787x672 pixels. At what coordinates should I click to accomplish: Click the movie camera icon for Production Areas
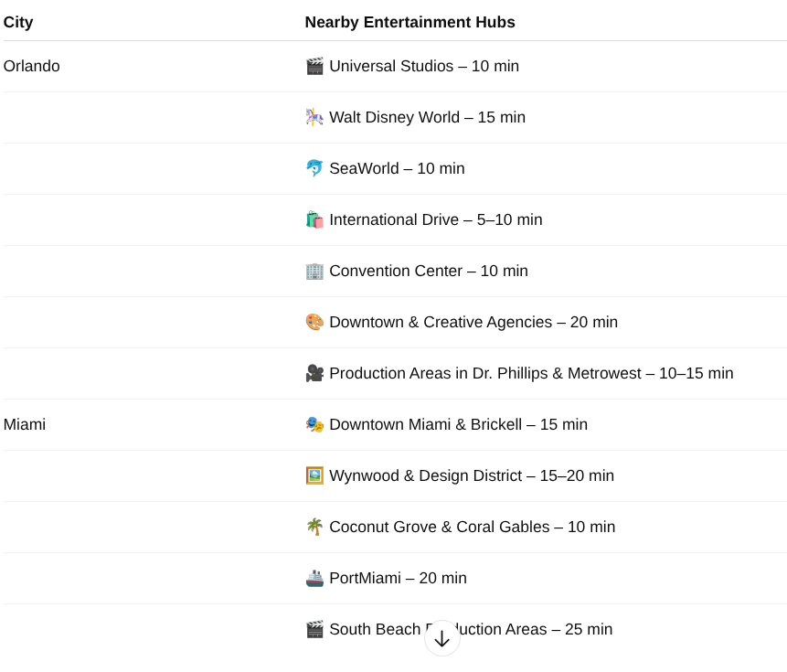314,373
